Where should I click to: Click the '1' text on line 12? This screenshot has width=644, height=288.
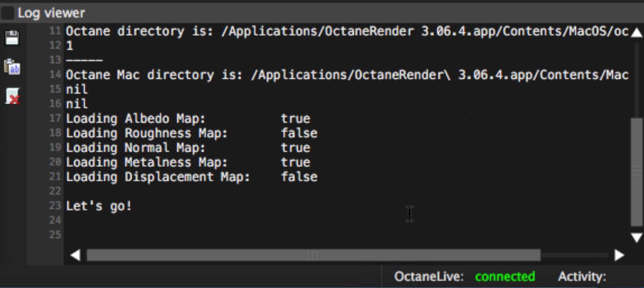tap(70, 46)
